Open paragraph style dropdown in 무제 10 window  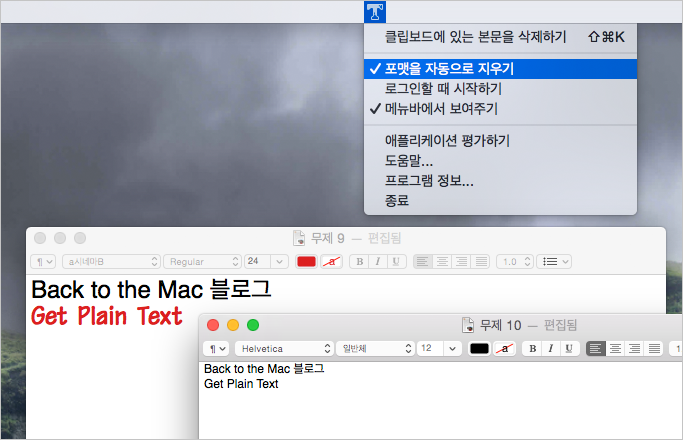pyautogui.click(x=216, y=349)
